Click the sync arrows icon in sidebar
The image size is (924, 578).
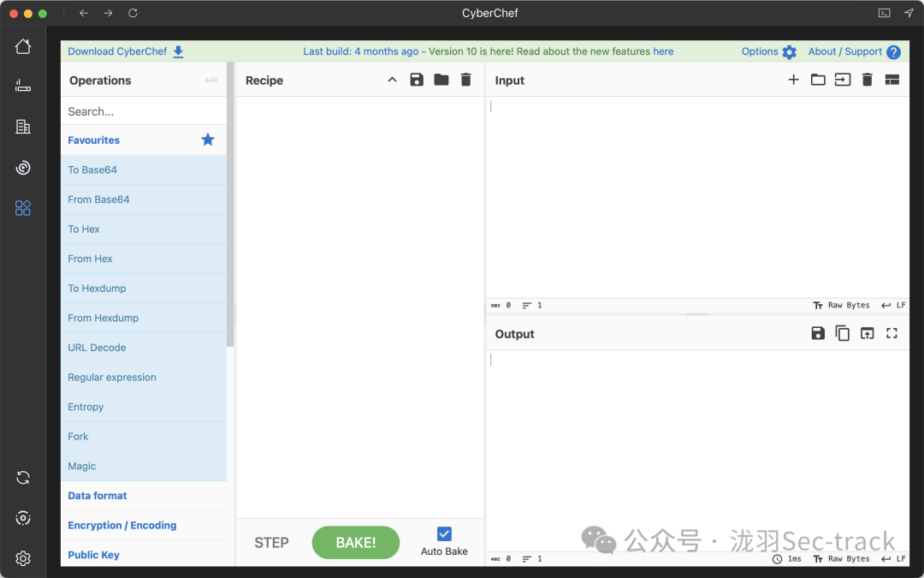coord(23,478)
